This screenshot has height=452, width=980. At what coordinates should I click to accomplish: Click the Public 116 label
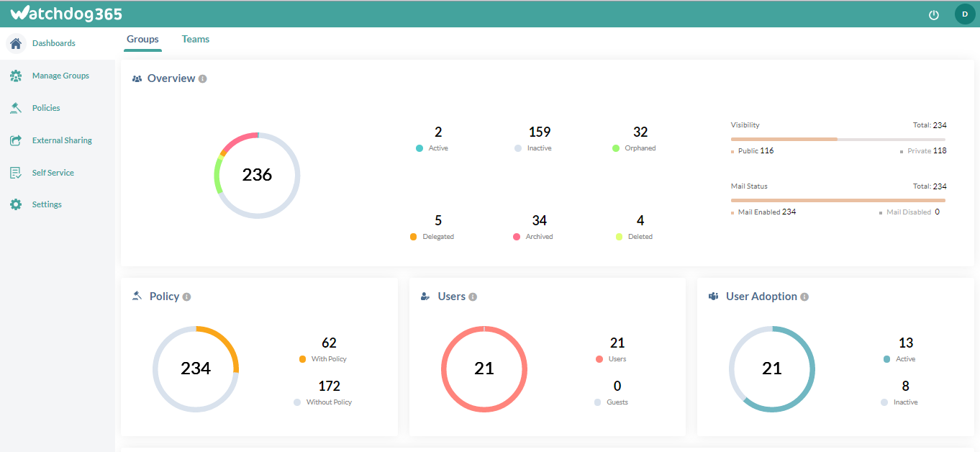pos(756,151)
